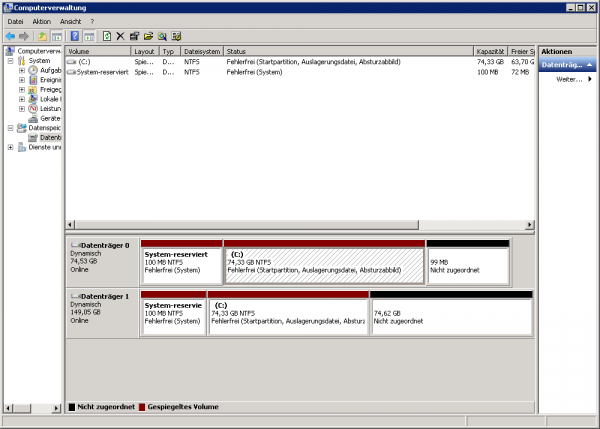Select System-reserviert row in volume list
This screenshot has height=429, width=600.
click(x=100, y=72)
